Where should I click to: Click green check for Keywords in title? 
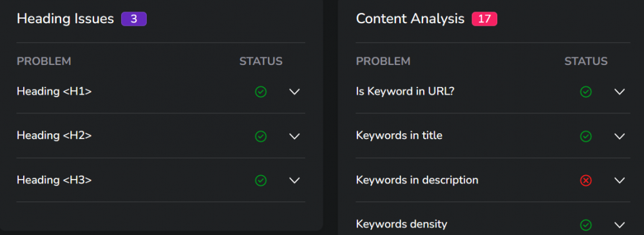coord(585,136)
